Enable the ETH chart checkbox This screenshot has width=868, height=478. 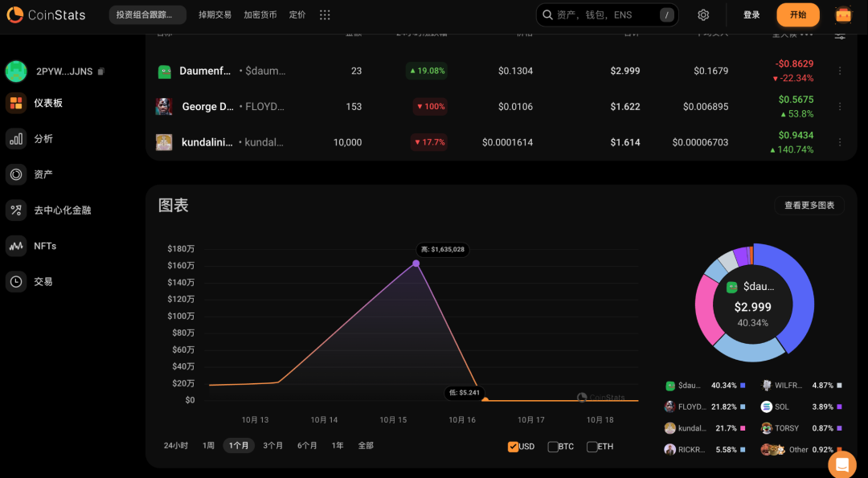coord(592,447)
